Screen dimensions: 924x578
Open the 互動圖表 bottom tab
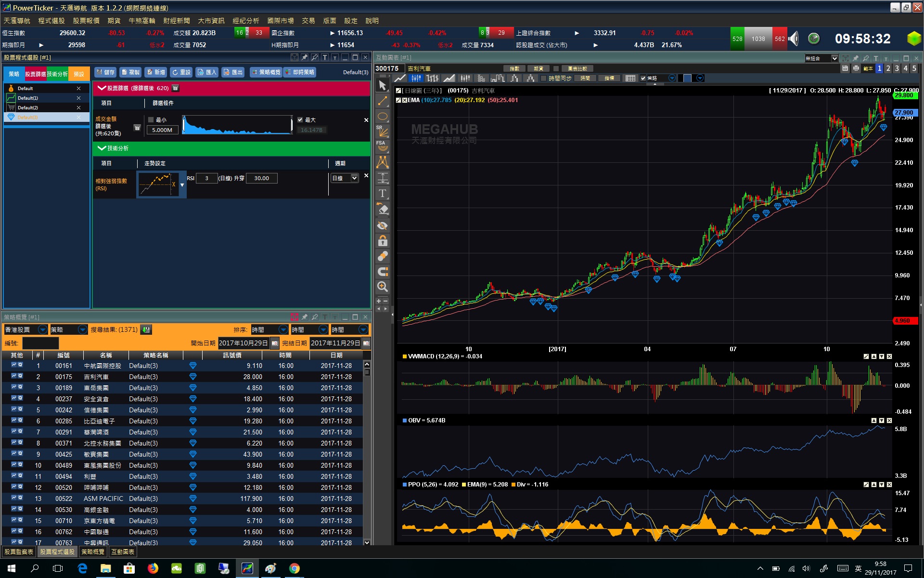(x=123, y=552)
